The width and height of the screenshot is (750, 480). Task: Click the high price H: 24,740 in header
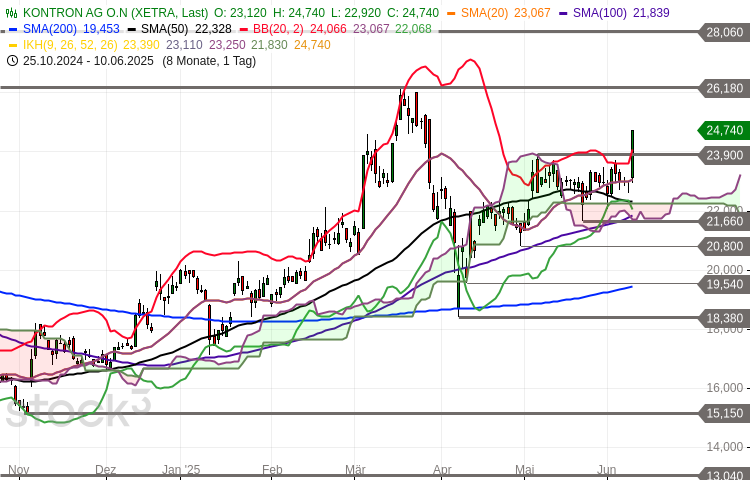(x=299, y=13)
